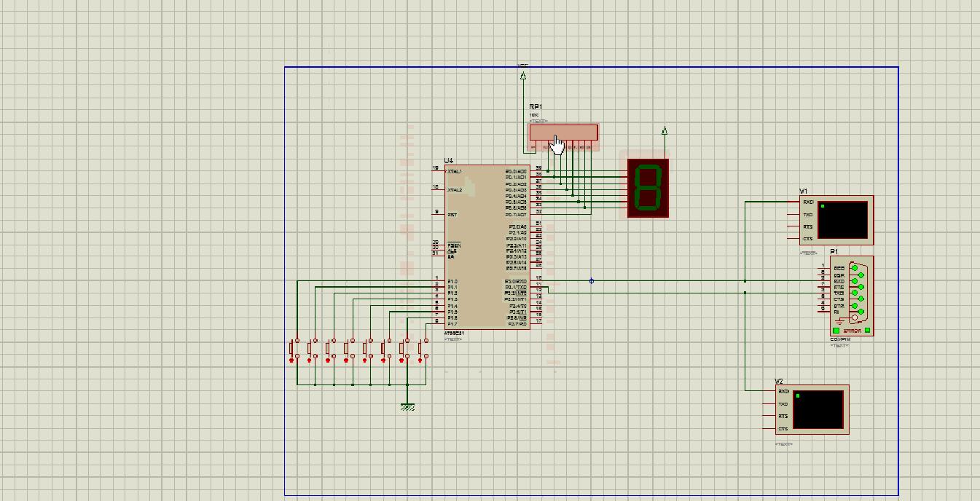Click the XTAL1 pin label on U4

tap(455, 171)
